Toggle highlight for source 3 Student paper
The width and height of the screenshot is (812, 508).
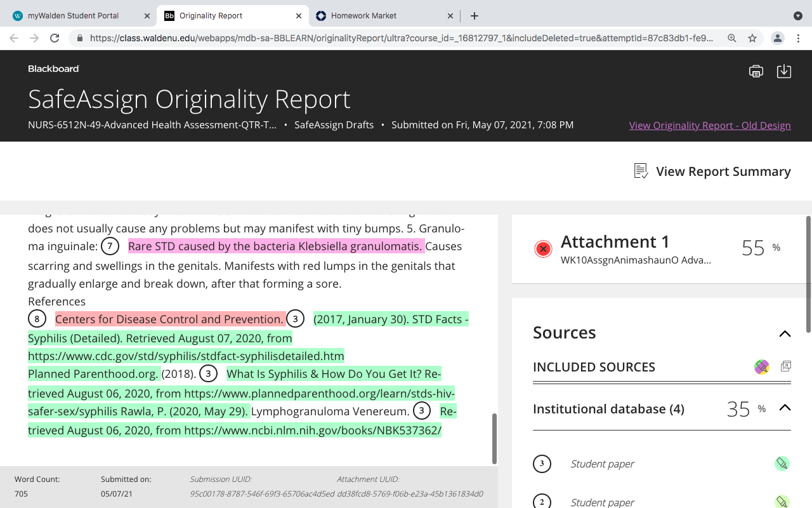[x=782, y=464]
